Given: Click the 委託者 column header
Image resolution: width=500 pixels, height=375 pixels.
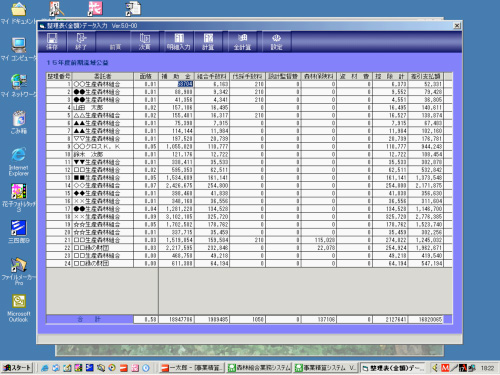Looking at the screenshot, I should tap(103, 76).
